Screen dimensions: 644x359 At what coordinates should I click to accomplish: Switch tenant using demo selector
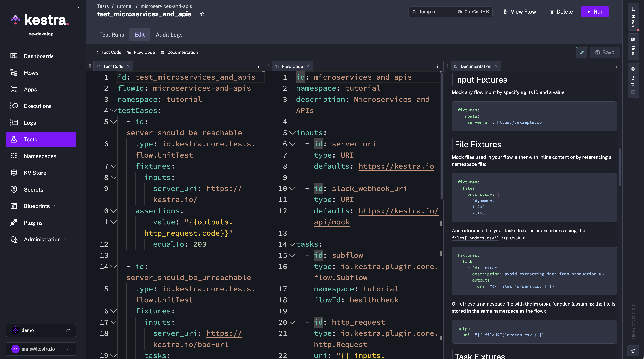click(x=41, y=330)
